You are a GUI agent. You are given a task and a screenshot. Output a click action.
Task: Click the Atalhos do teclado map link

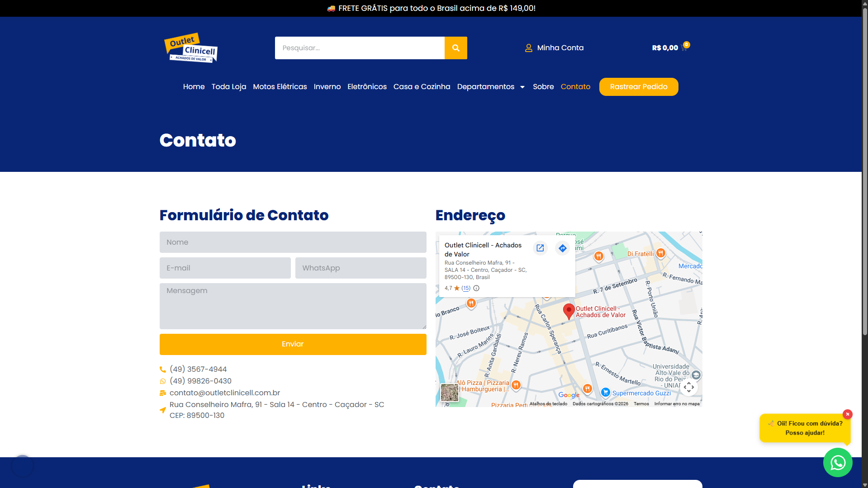[548, 404]
